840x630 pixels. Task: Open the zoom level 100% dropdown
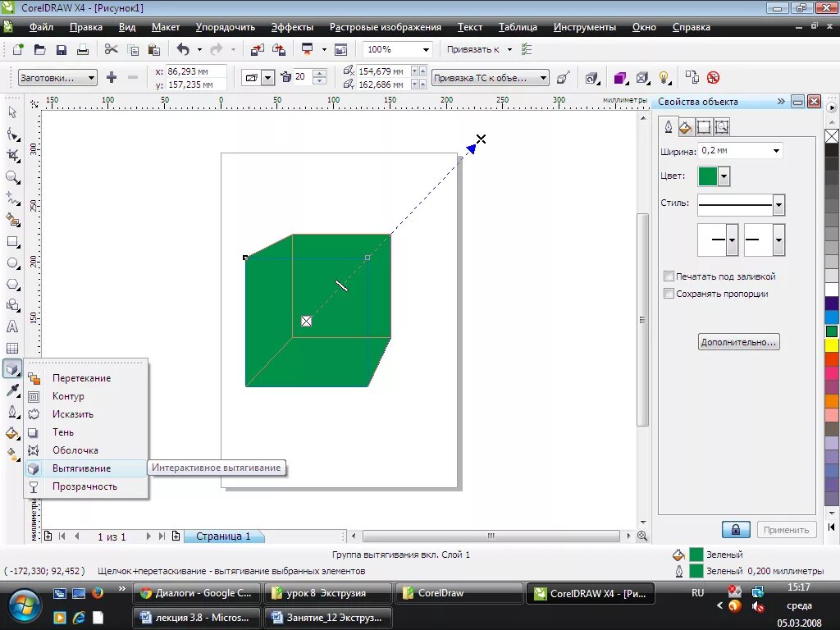click(x=426, y=50)
